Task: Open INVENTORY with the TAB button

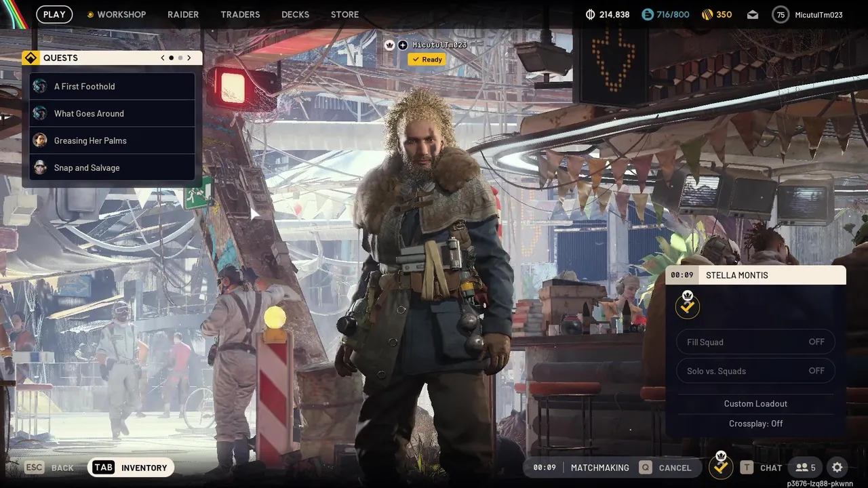Action: click(x=131, y=468)
